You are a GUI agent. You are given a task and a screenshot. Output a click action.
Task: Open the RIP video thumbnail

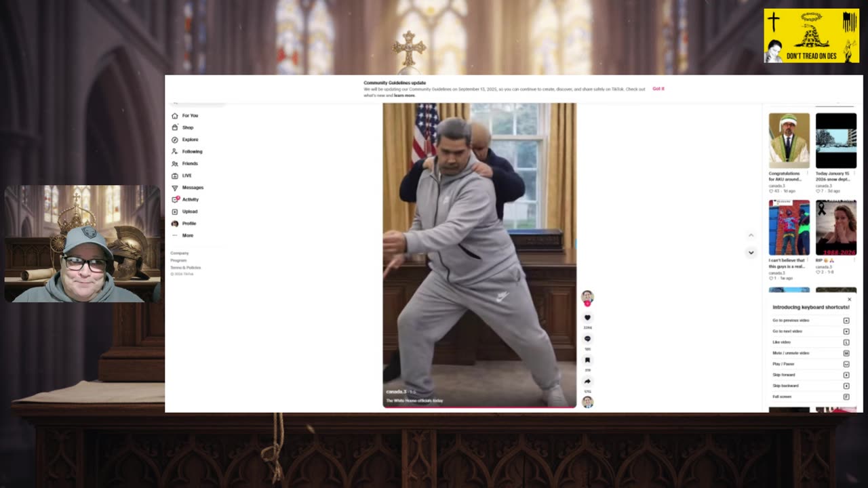[x=835, y=227]
